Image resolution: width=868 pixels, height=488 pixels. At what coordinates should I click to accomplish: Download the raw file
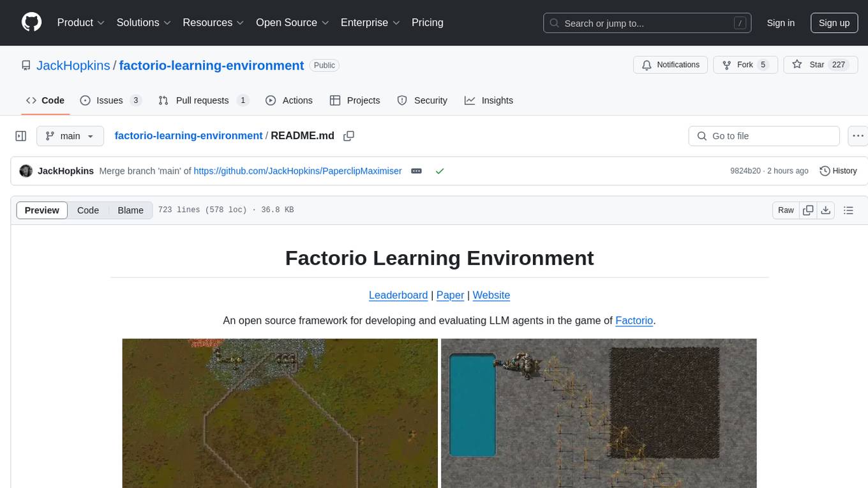coord(825,210)
